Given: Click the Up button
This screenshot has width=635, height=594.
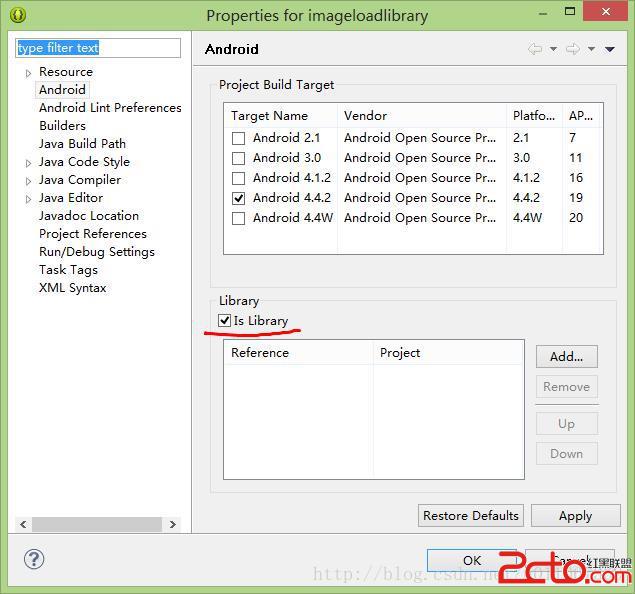Looking at the screenshot, I should pyautogui.click(x=567, y=424).
